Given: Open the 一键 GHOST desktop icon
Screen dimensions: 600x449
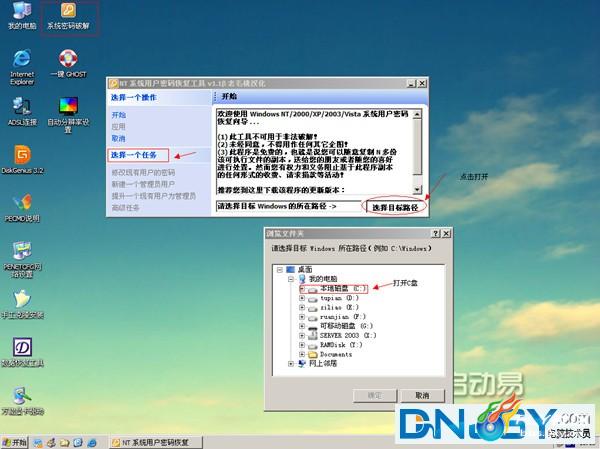Looking at the screenshot, I should pos(68,64).
